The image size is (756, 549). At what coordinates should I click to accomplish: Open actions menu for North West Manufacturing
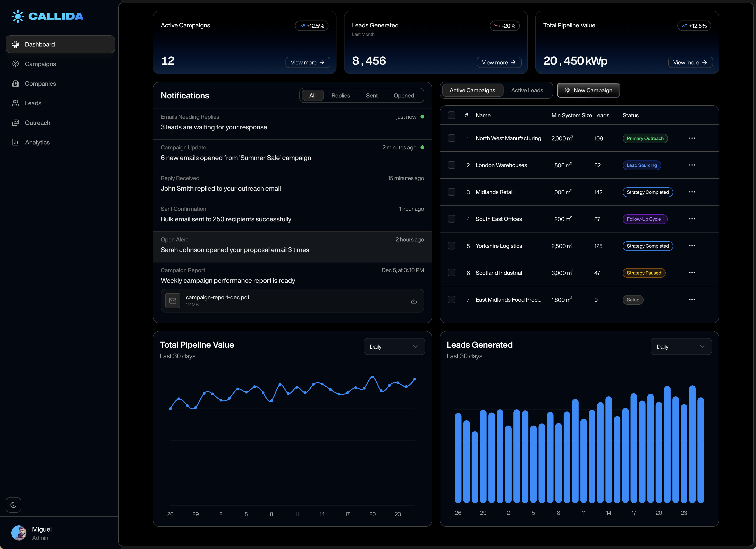pos(692,138)
